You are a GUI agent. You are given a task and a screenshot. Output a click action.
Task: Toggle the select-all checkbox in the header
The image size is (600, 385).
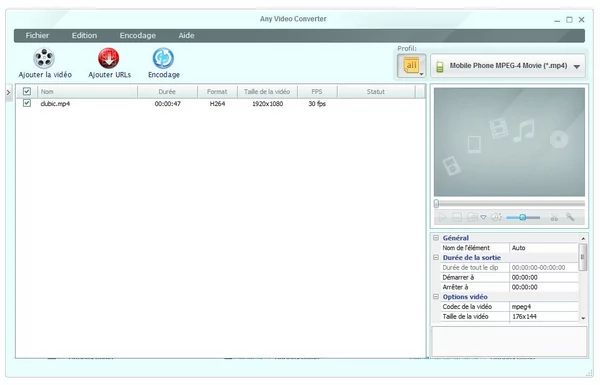(27, 91)
